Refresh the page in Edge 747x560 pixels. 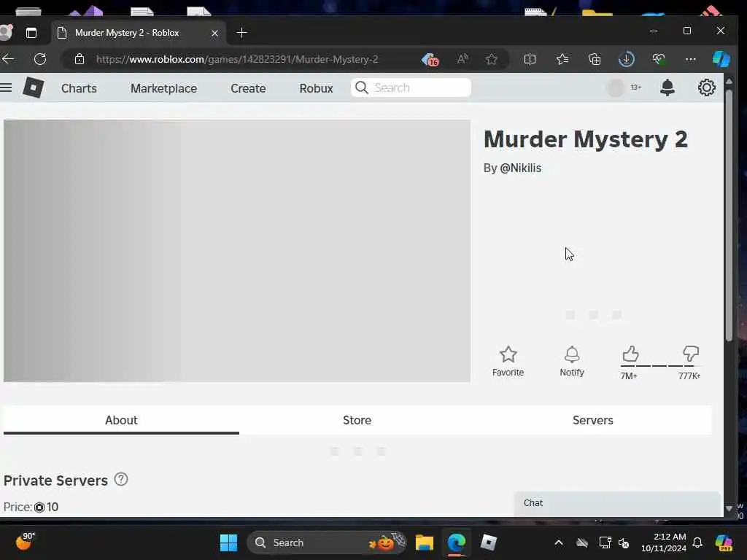tap(40, 59)
